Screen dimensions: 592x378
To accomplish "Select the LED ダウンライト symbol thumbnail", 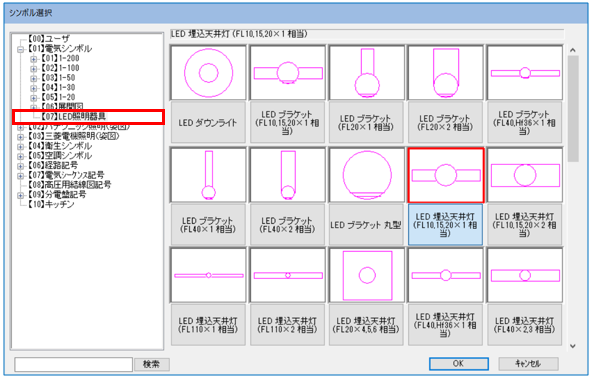I will [208, 73].
